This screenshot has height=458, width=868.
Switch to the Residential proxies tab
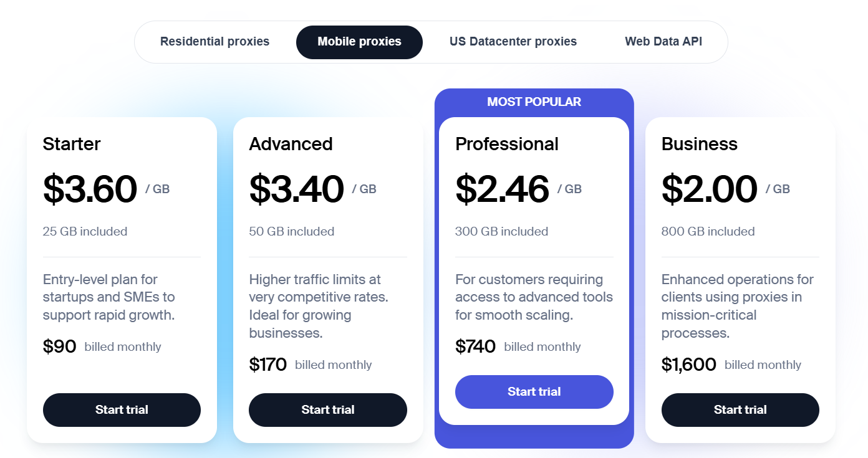pos(215,42)
